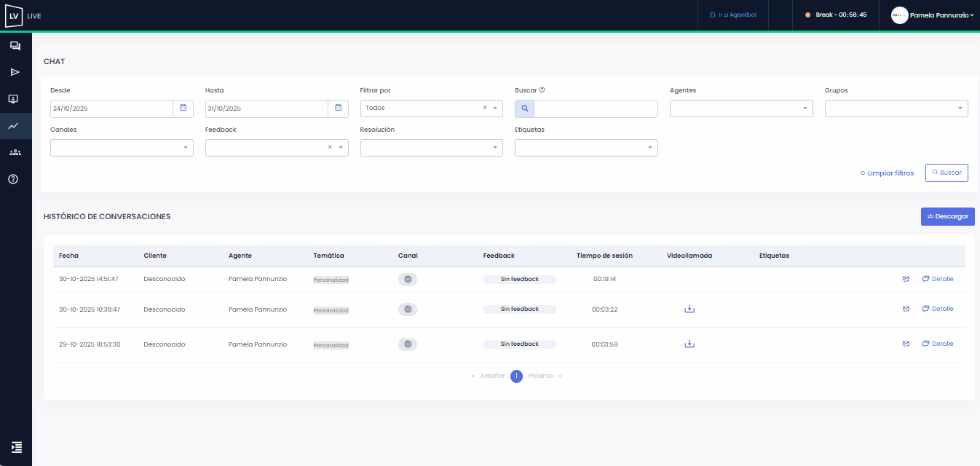Open the Agentes dropdown
The image size is (980, 466).
pyautogui.click(x=741, y=108)
